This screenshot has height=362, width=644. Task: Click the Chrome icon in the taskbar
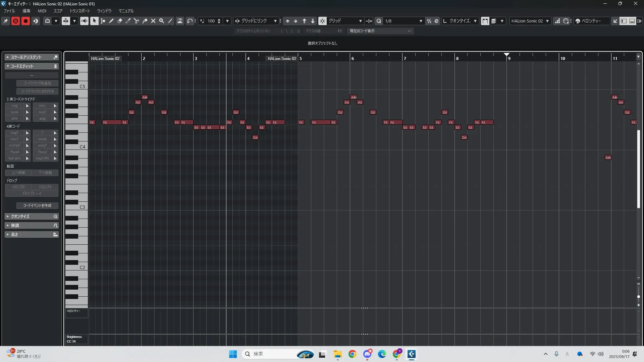coord(352,354)
